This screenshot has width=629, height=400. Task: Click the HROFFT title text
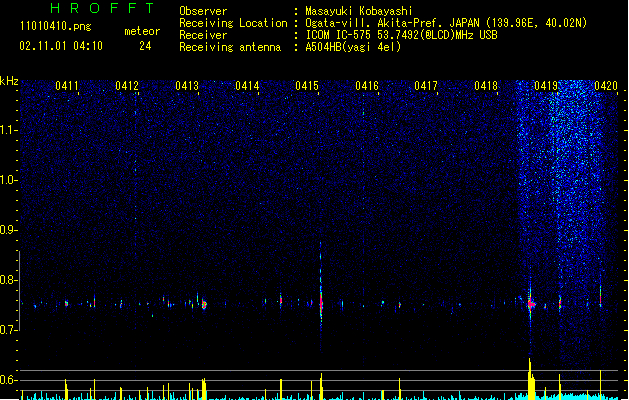102,8
